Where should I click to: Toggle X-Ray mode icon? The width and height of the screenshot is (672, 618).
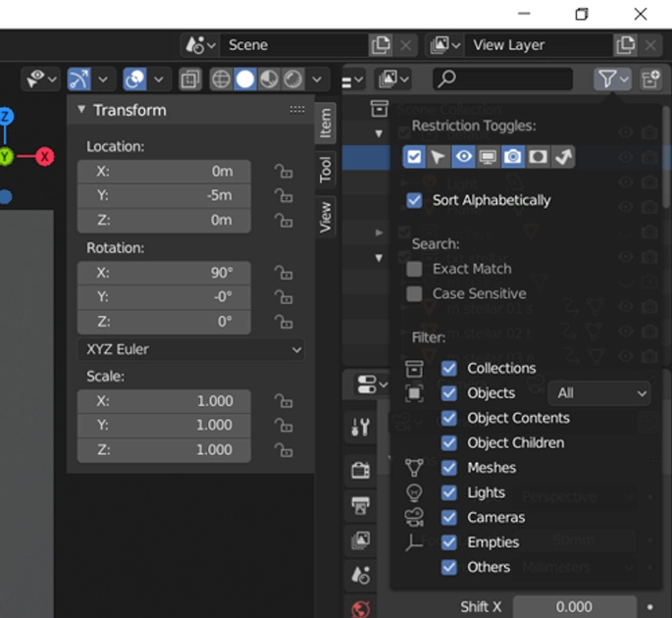190,79
